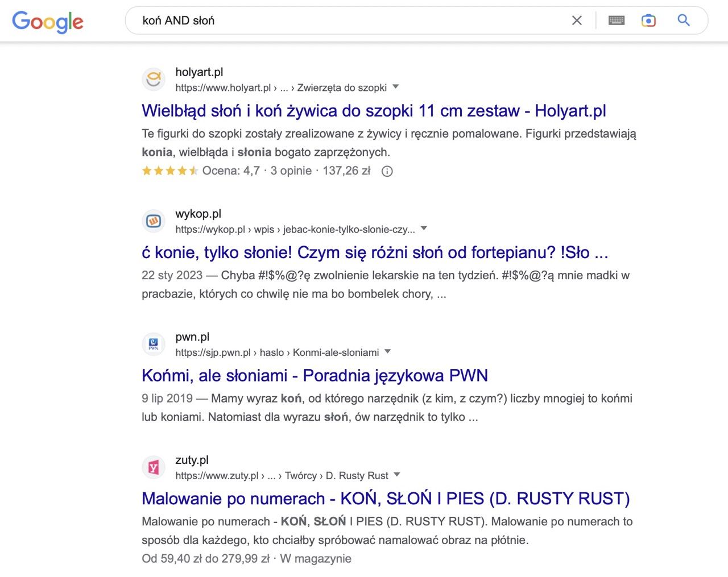Click the zuty.pl breadcrumb "D. Rusty Rust"
The image size is (728, 577).
pos(357,476)
